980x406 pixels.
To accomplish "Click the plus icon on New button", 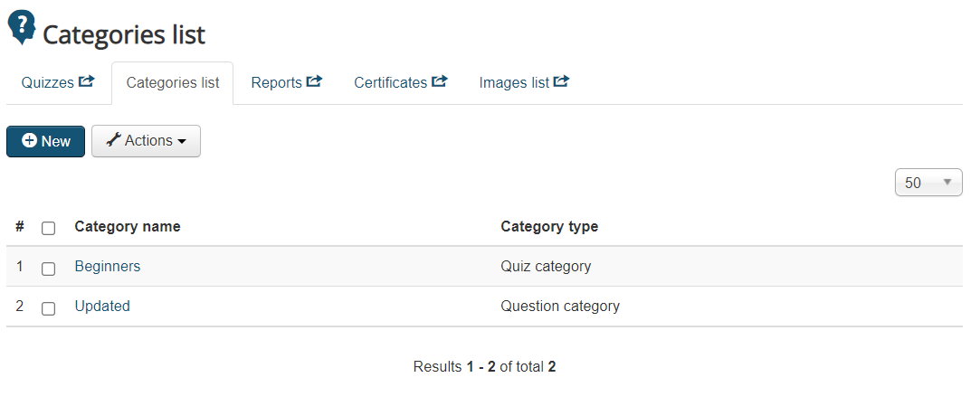I will tap(30, 141).
